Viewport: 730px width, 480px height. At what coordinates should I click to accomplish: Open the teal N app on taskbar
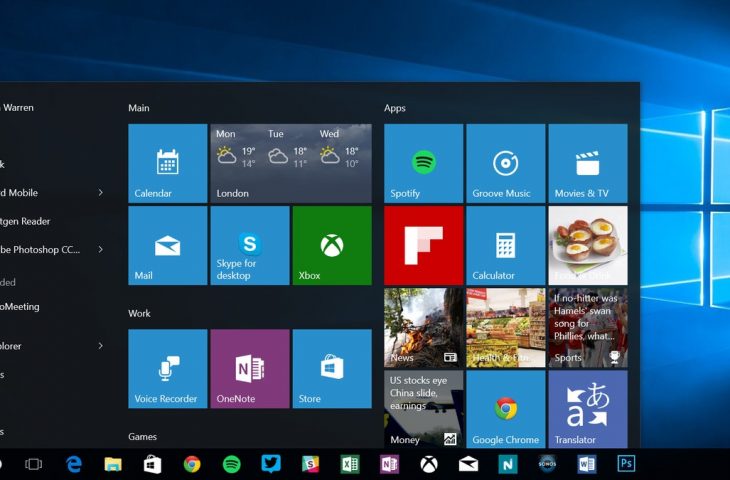click(x=508, y=464)
